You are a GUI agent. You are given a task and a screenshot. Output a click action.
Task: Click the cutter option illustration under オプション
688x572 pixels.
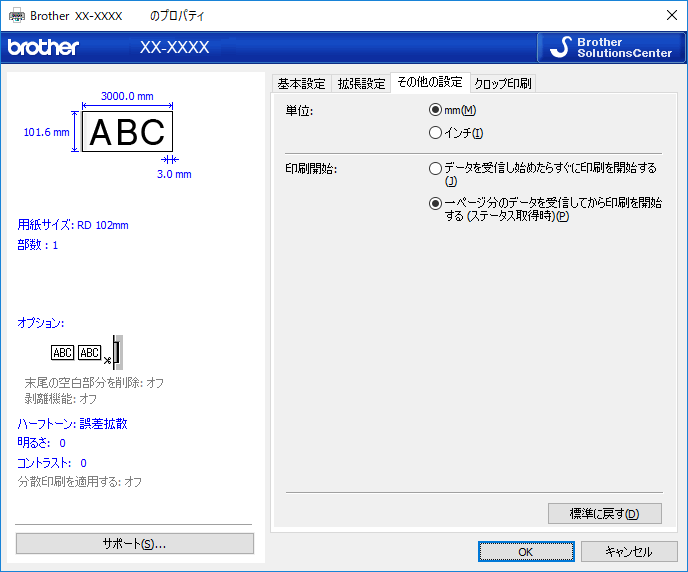pos(87,352)
